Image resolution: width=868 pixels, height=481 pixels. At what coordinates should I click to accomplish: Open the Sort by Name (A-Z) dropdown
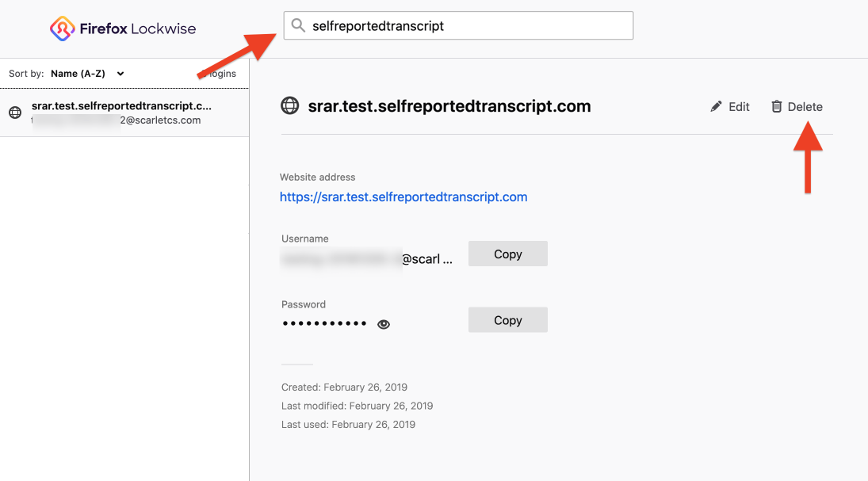pyautogui.click(x=87, y=74)
